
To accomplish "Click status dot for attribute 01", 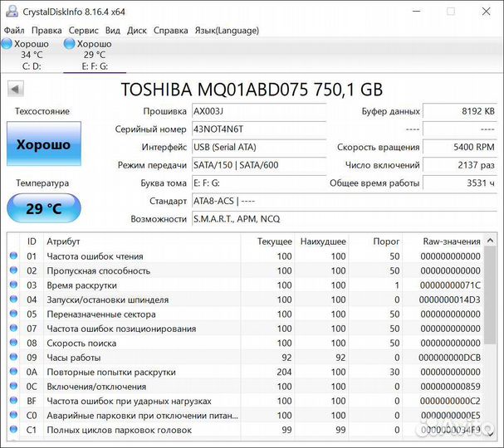I will point(13,256).
